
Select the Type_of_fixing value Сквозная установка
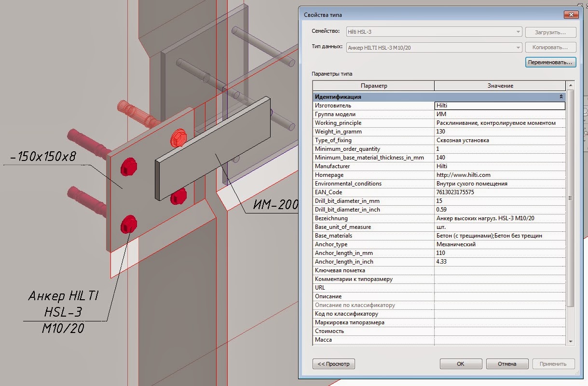[500, 140]
